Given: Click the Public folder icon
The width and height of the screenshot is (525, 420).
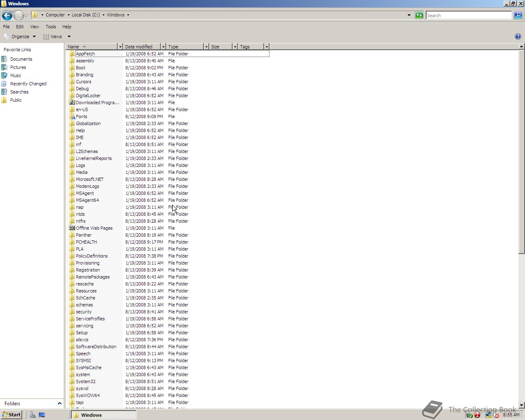Looking at the screenshot, I should [5, 100].
